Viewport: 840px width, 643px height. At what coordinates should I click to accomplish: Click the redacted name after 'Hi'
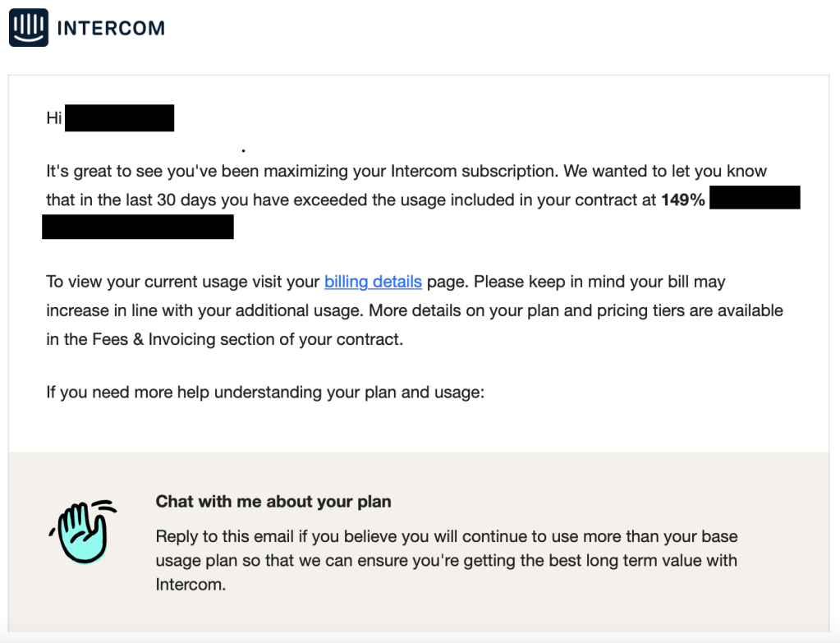tap(119, 118)
